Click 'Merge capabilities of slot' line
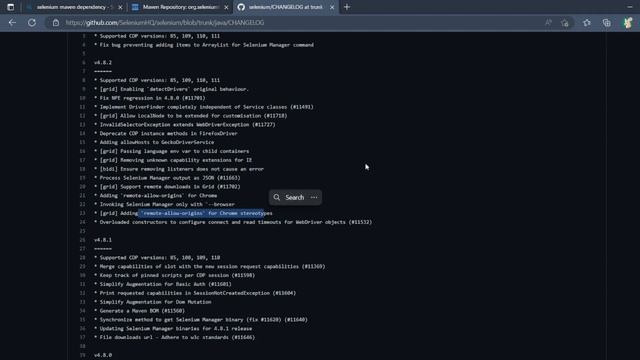 (209, 267)
